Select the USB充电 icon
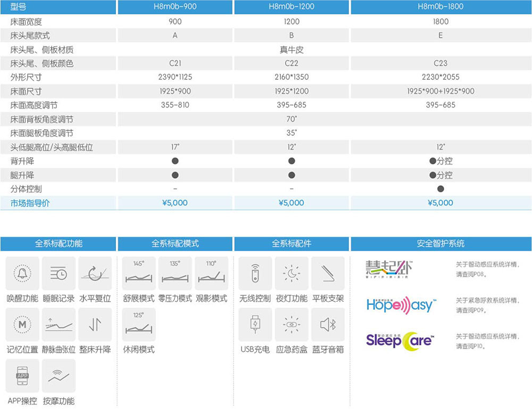Screen dimensions: 532x413 pyautogui.click(x=255, y=325)
